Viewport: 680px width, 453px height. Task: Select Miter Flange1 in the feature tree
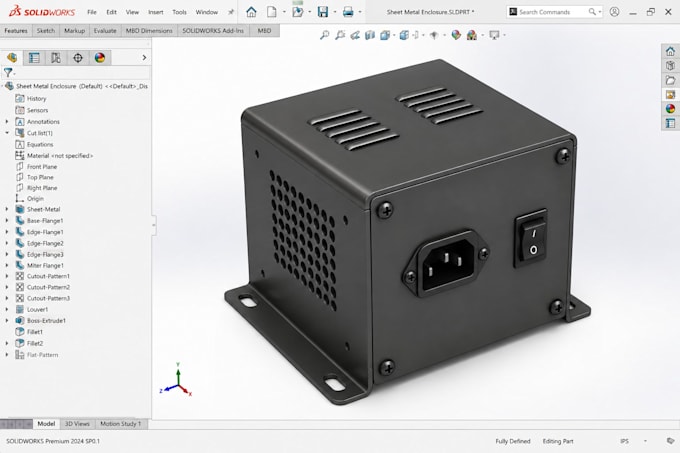pos(45,265)
